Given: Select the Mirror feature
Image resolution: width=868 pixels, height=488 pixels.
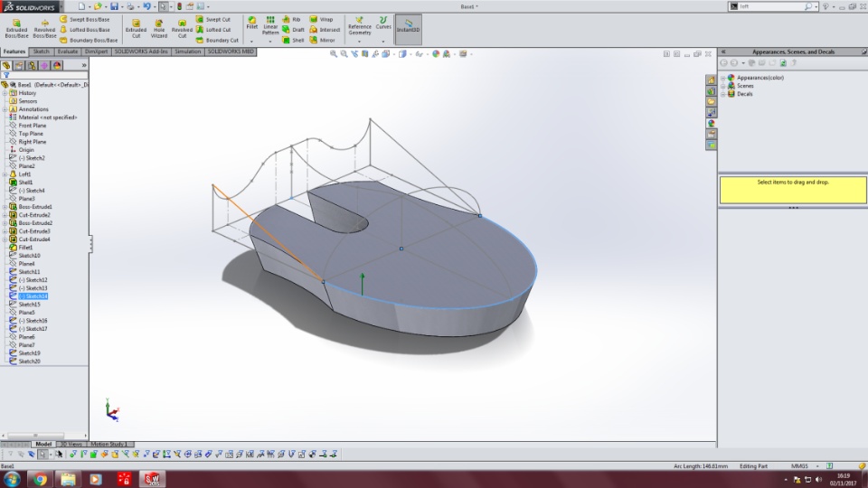Looking at the screenshot, I should coord(323,41).
